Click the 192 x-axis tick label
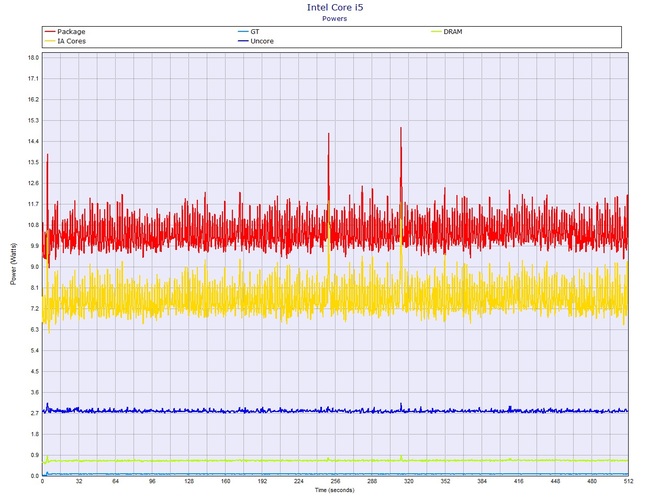Image resolution: width=670 pixels, height=502 pixels. [262, 481]
